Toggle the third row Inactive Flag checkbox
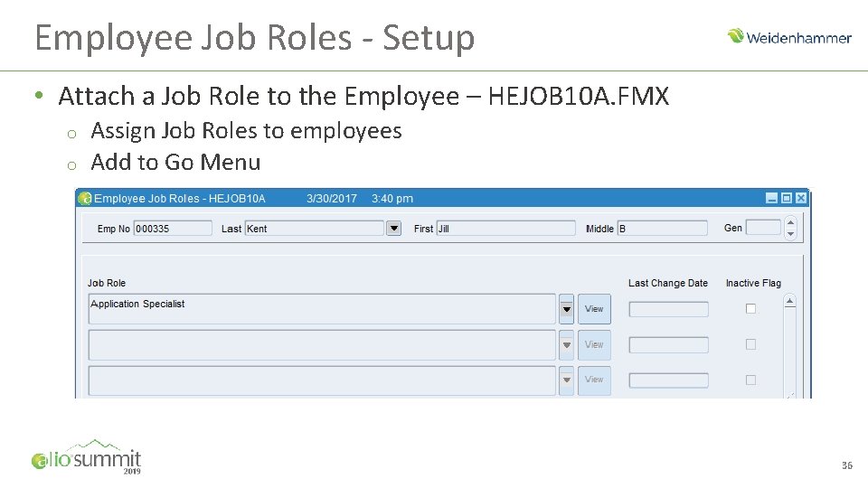 (750, 380)
